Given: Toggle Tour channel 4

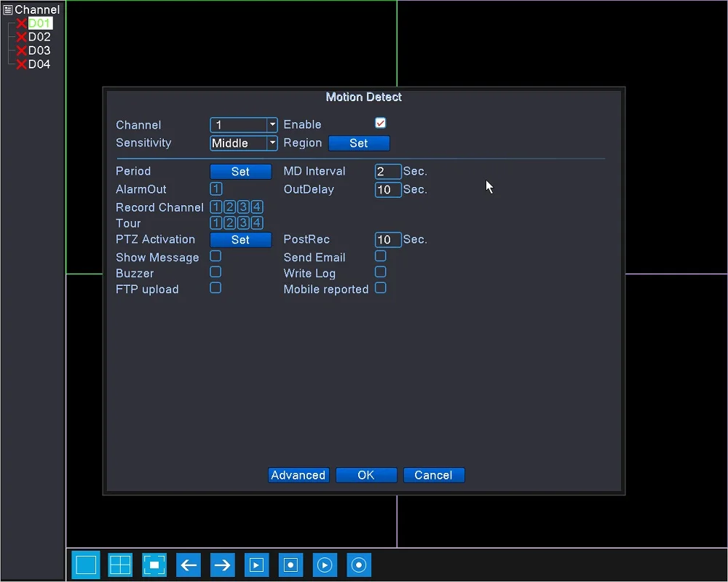Looking at the screenshot, I should tap(257, 223).
